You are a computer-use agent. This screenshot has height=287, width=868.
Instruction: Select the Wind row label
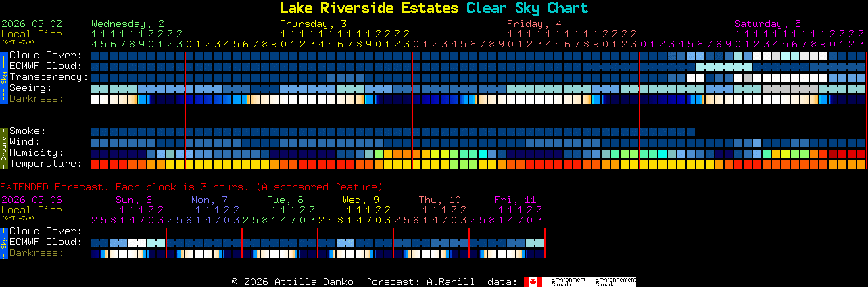[x=24, y=141]
